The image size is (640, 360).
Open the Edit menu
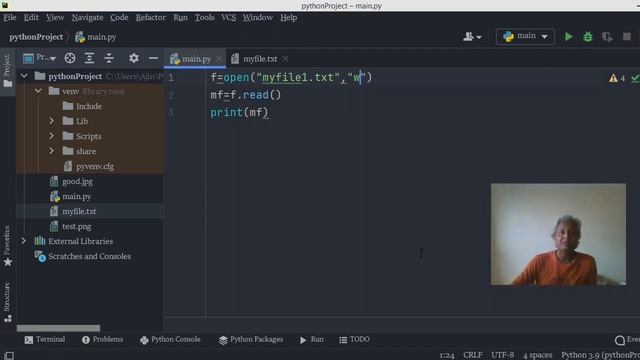point(31,18)
